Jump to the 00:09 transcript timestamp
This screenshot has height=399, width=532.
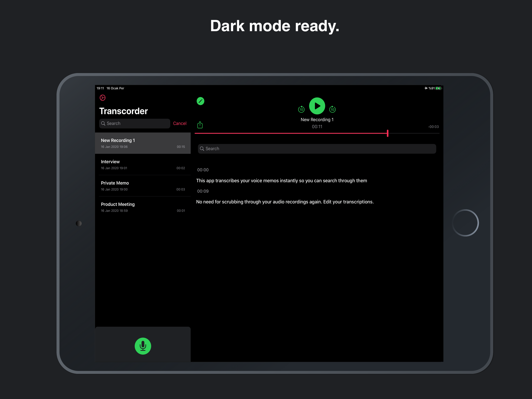(x=203, y=191)
